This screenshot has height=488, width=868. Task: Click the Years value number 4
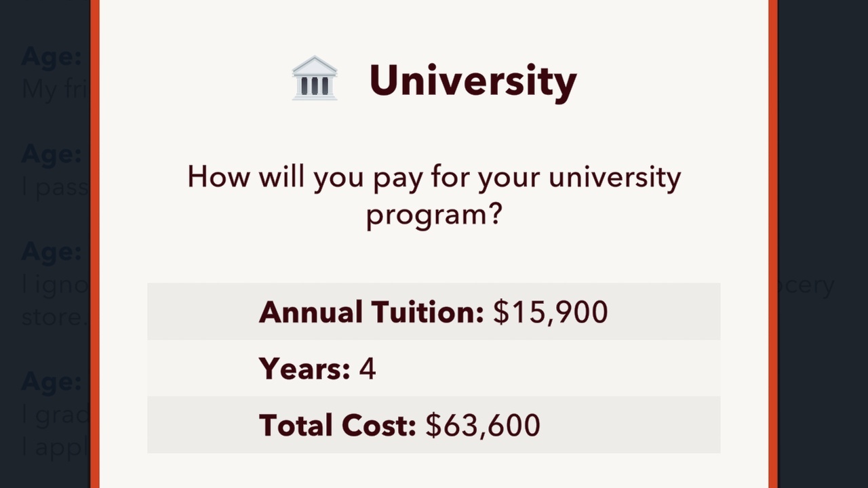(368, 369)
